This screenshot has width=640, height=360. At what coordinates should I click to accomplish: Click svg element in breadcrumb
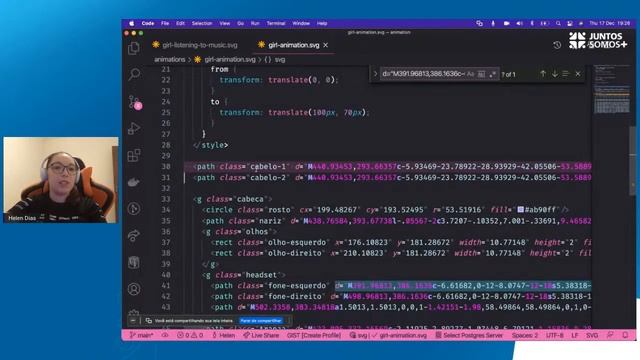280,60
